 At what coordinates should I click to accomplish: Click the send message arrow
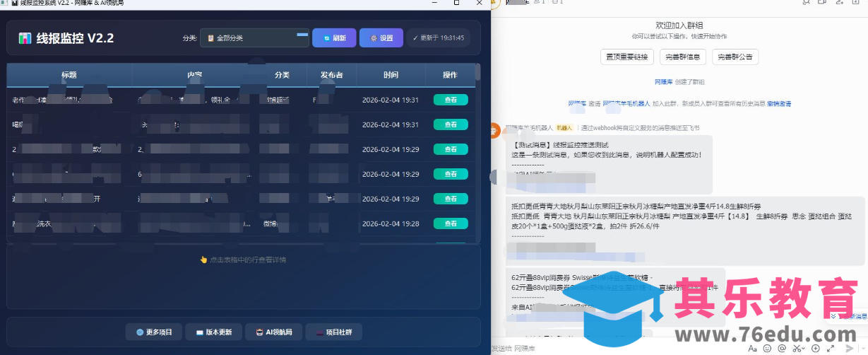[x=850, y=349]
